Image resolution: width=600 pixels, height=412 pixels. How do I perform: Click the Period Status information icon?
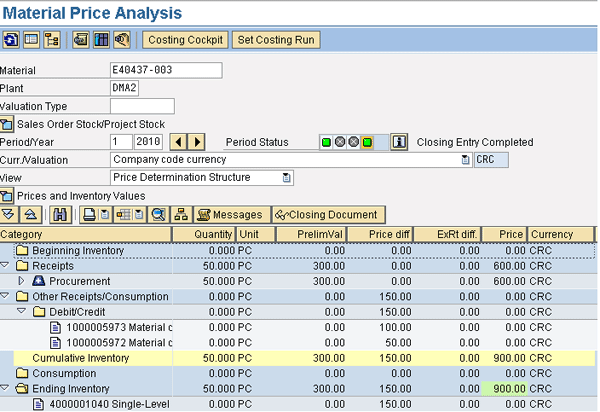click(x=399, y=142)
